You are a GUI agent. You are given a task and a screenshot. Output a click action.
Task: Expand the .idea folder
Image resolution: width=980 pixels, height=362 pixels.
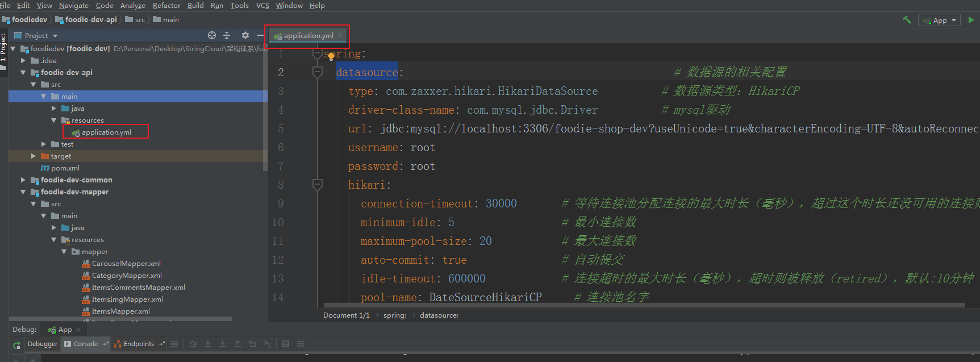tap(23, 60)
